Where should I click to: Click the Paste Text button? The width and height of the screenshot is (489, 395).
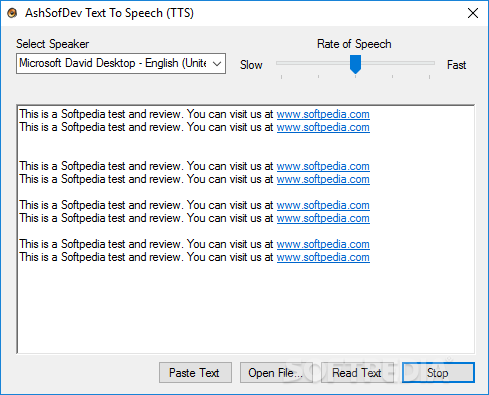point(195,372)
